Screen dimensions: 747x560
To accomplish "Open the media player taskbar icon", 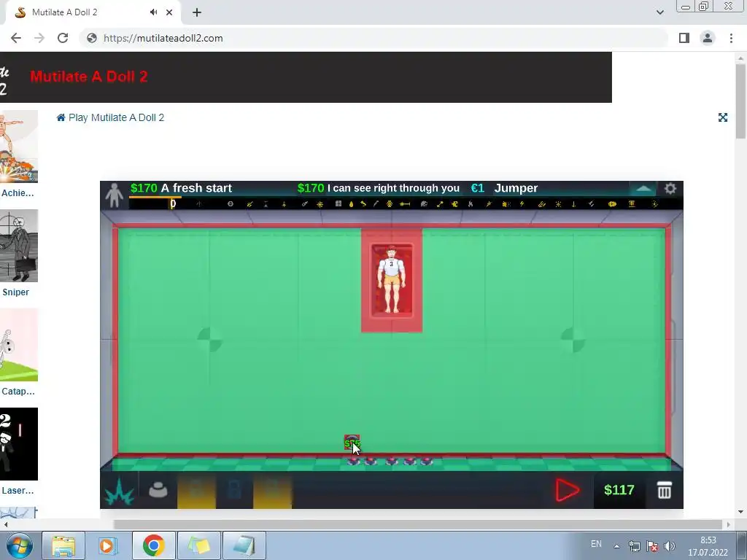I will click(108, 545).
